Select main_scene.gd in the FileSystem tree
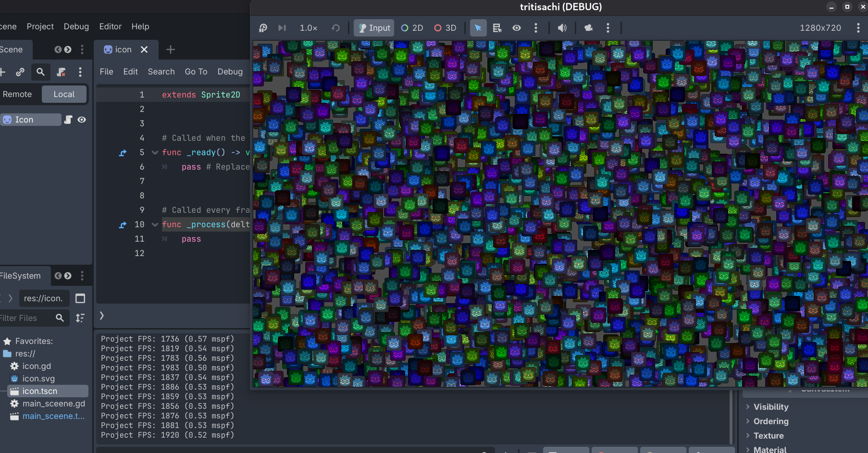Image resolution: width=868 pixels, height=453 pixels. [54, 404]
